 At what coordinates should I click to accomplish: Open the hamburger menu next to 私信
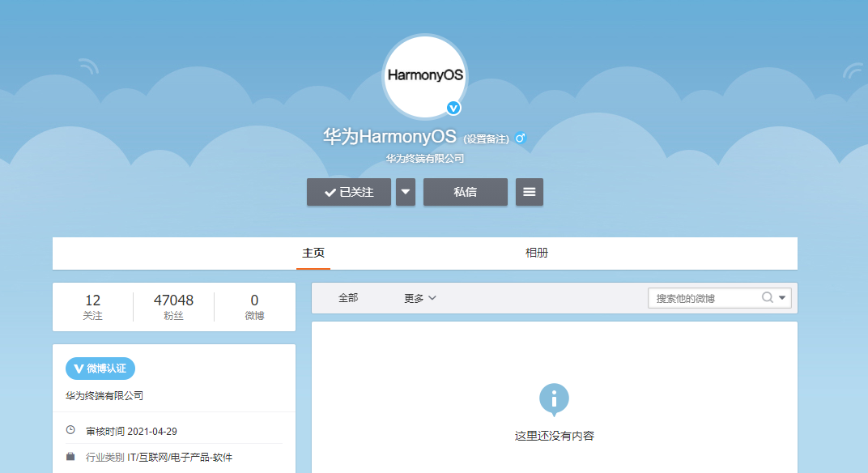[x=530, y=192]
